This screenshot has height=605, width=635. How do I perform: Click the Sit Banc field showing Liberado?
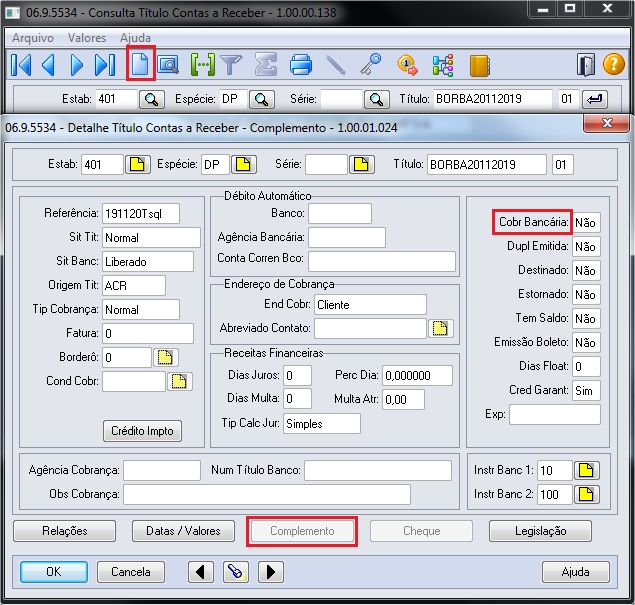(x=148, y=262)
